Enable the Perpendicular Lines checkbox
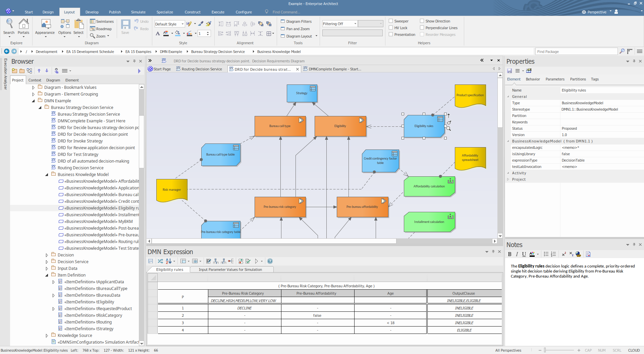 [422, 27]
